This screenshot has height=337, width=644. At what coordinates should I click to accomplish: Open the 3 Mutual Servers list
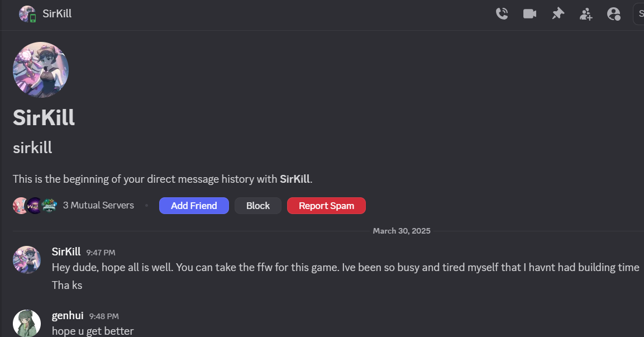[x=98, y=206]
